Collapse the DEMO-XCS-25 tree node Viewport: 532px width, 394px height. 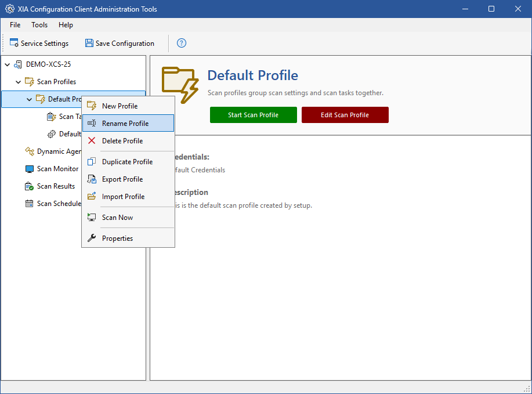tap(8, 64)
